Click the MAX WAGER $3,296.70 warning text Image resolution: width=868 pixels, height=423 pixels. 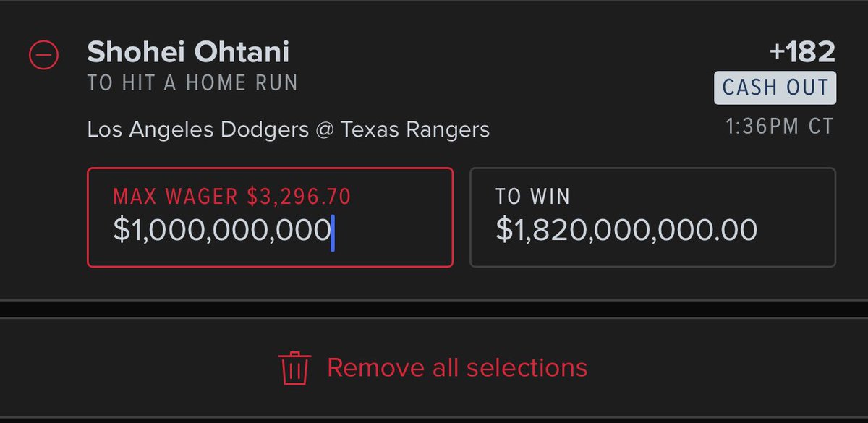click(x=232, y=196)
